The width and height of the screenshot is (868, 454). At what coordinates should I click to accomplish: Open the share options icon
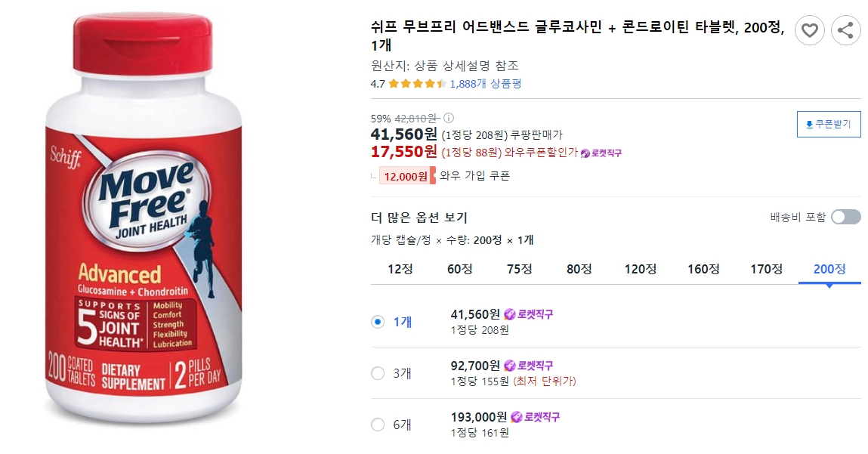[845, 31]
